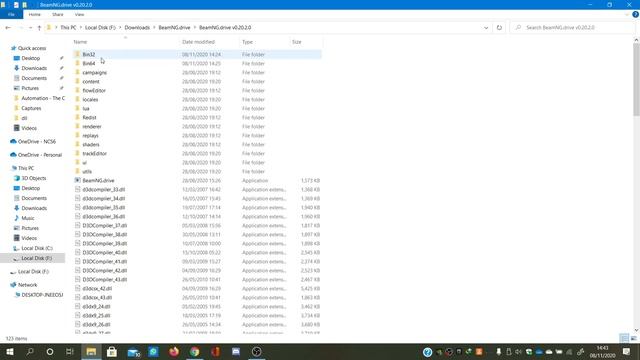Viewport: 640px width, 360px height.
Task: Switch to details view layout icon
Action: 624,338
